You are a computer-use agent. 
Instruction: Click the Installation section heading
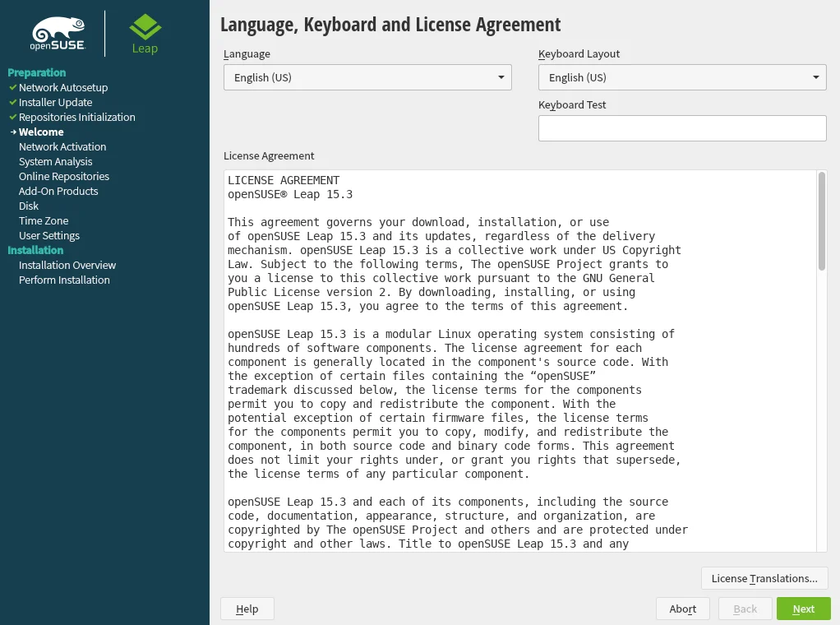(x=35, y=250)
